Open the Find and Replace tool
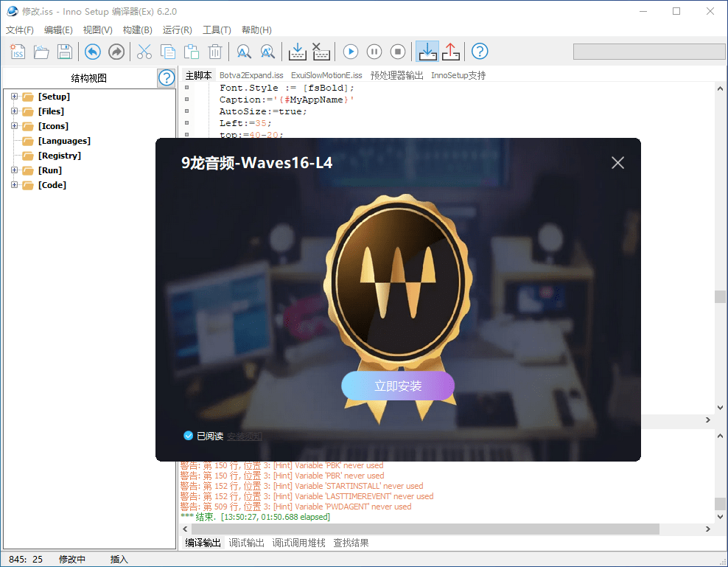Viewport: 728px width, 567px height. pyautogui.click(x=267, y=52)
